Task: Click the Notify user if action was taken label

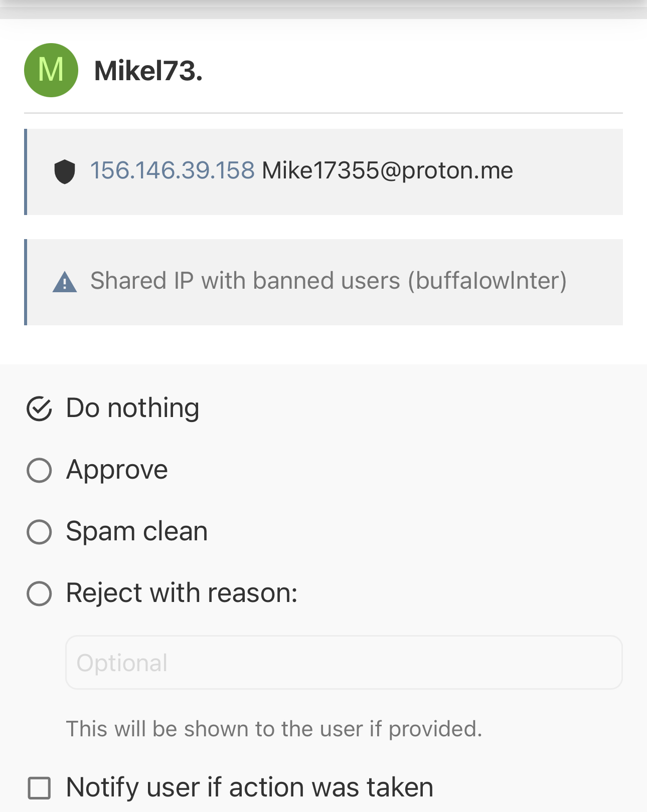Action: [250, 787]
